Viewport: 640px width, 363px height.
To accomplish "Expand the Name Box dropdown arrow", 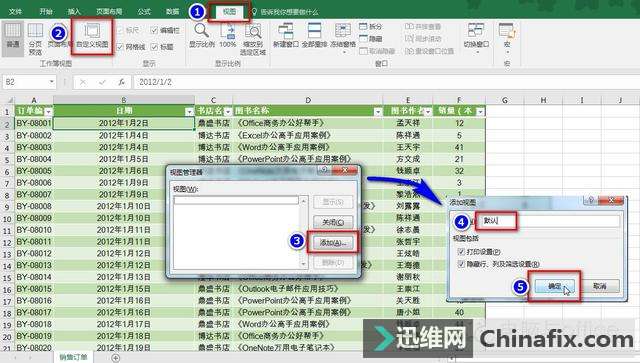I will click(52, 82).
